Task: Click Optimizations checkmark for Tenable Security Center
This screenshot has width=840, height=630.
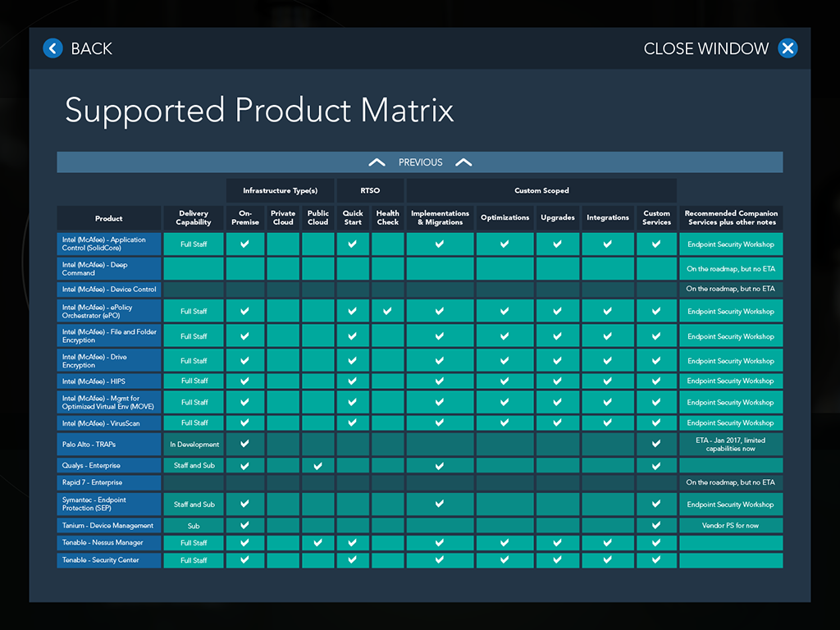Action: click(504, 559)
